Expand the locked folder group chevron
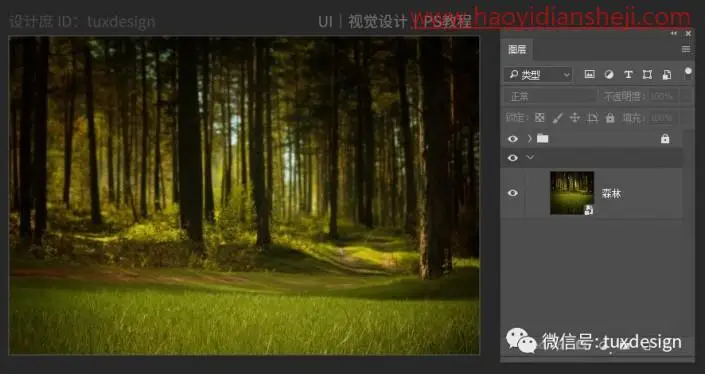 click(x=530, y=138)
